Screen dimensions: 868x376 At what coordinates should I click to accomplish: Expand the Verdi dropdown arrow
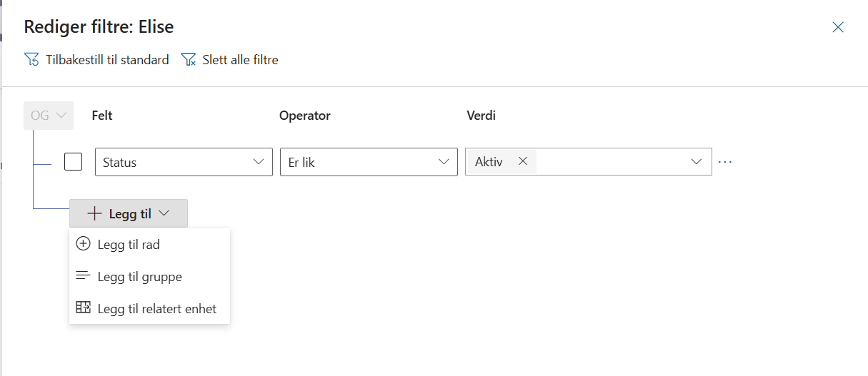coord(697,162)
